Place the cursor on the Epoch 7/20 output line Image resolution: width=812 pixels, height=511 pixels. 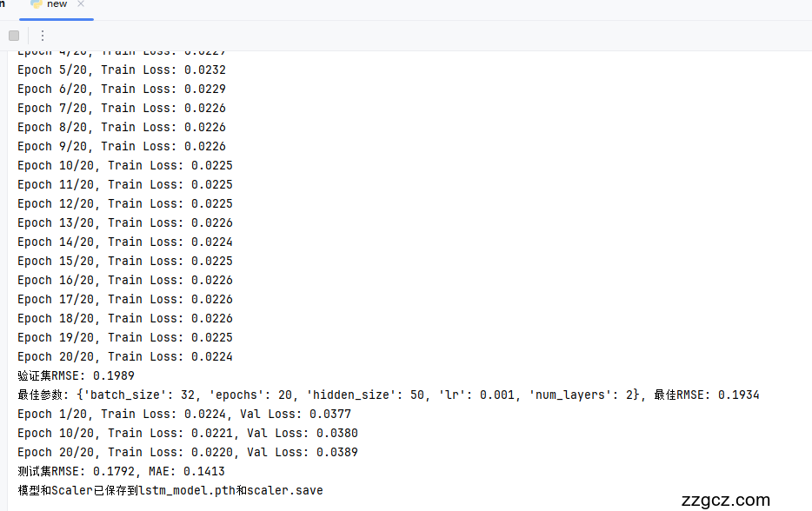(121, 108)
